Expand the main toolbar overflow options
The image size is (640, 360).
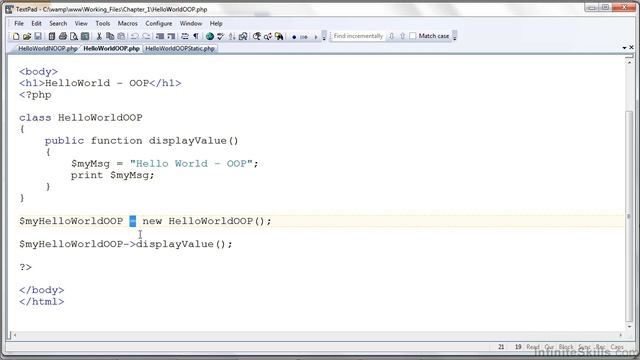point(324,36)
